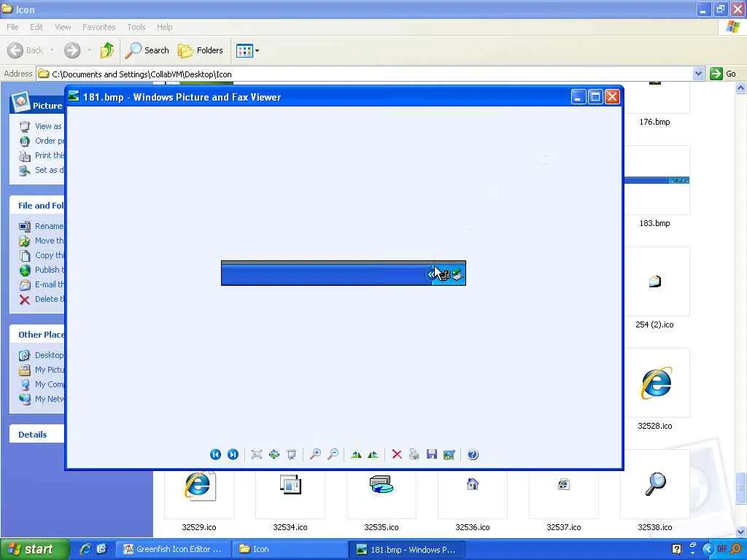Open the Forward button history dropdown
The width and height of the screenshot is (747, 560).
(89, 50)
